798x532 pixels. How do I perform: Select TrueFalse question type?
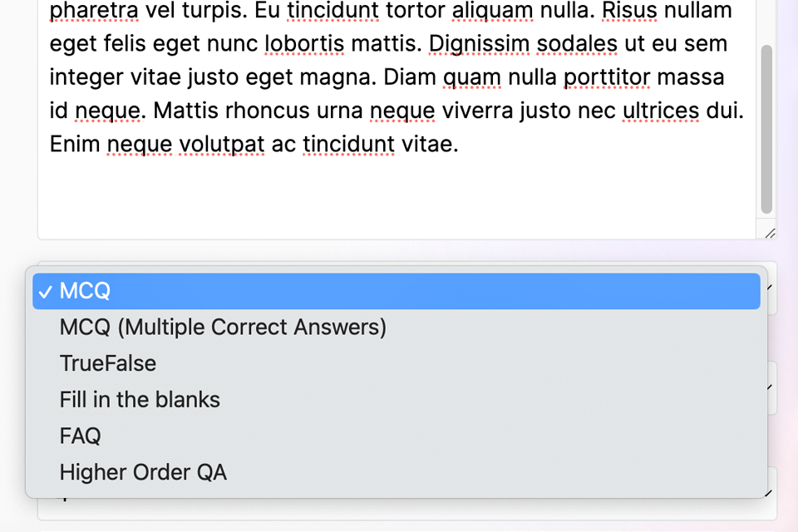(108, 363)
